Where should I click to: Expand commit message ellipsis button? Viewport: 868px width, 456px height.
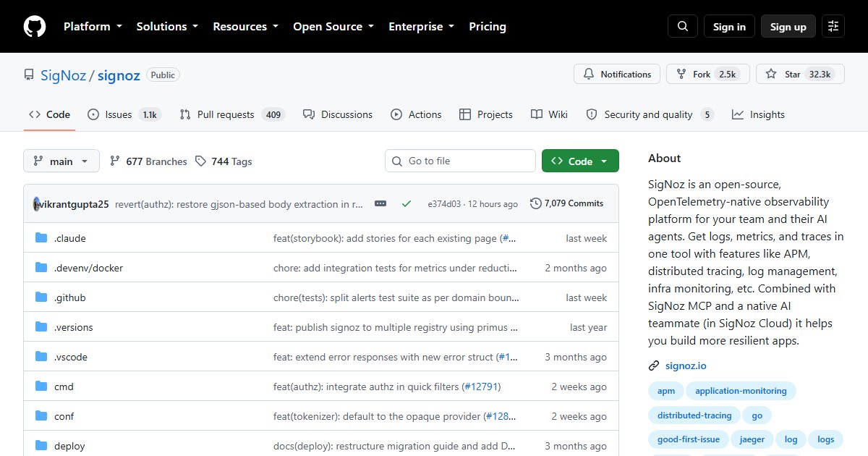[380, 204]
